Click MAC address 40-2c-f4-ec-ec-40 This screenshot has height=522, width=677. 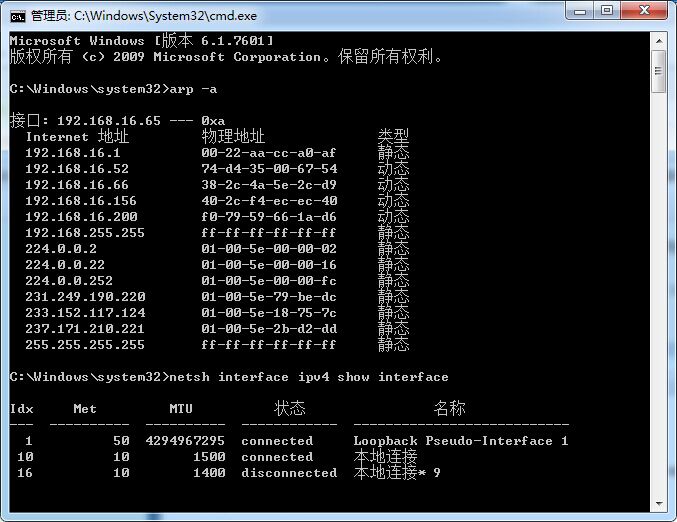[269, 201]
